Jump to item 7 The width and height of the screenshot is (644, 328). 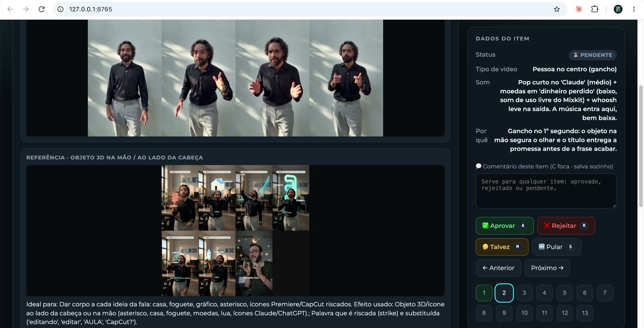point(605,293)
